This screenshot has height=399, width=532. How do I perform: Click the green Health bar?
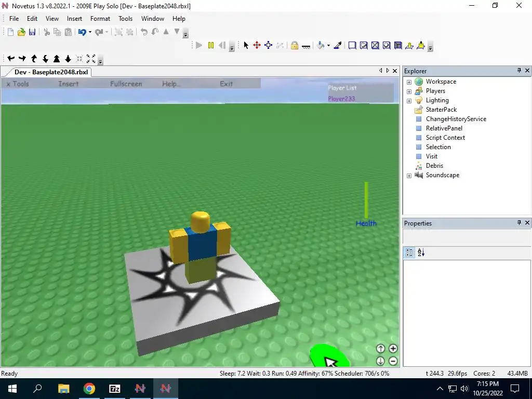[x=366, y=200]
